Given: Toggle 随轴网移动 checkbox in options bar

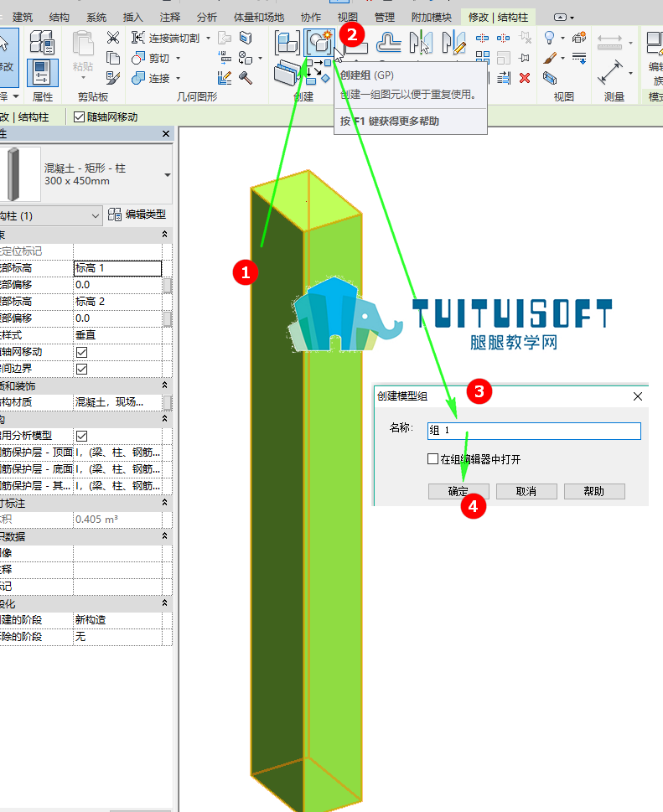Looking at the screenshot, I should pos(79,117).
